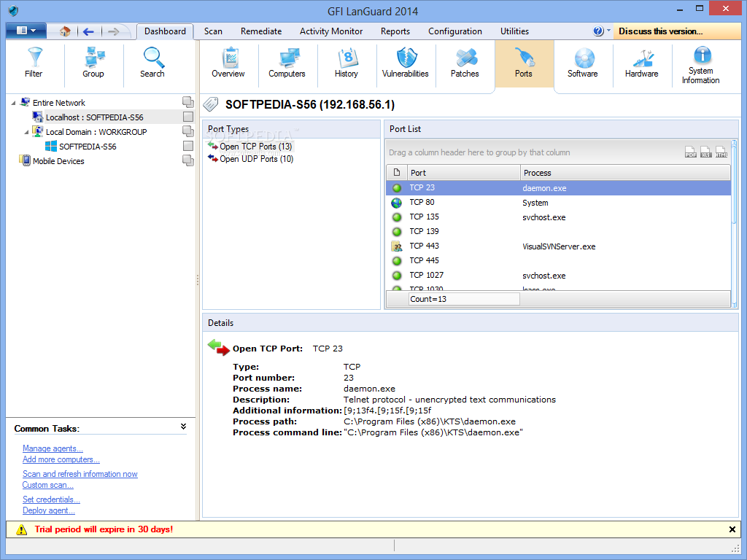The width and height of the screenshot is (747, 560).
Task: Open the Computers view
Action: click(x=287, y=63)
